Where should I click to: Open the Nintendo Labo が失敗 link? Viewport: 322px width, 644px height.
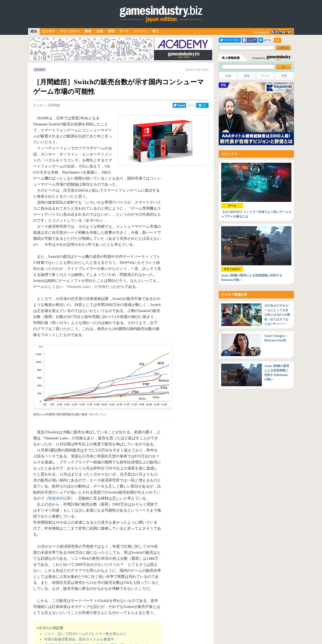tap(85, 287)
